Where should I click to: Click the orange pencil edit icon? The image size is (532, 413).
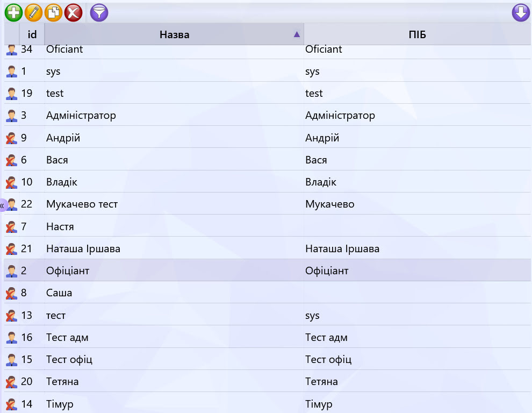[34, 13]
